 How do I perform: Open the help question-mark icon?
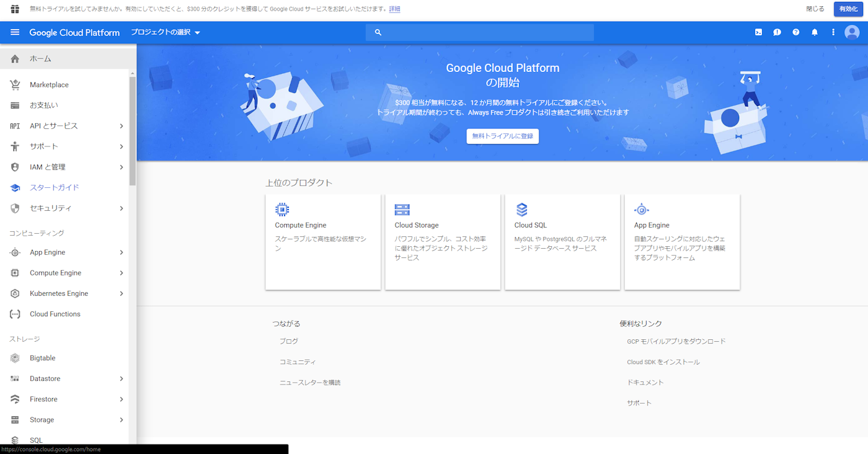pos(795,32)
